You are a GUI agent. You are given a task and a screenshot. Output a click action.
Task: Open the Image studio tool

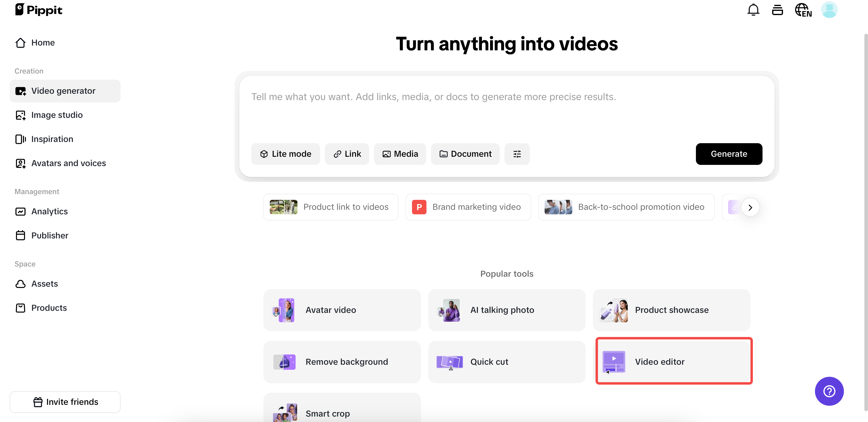[x=57, y=115]
